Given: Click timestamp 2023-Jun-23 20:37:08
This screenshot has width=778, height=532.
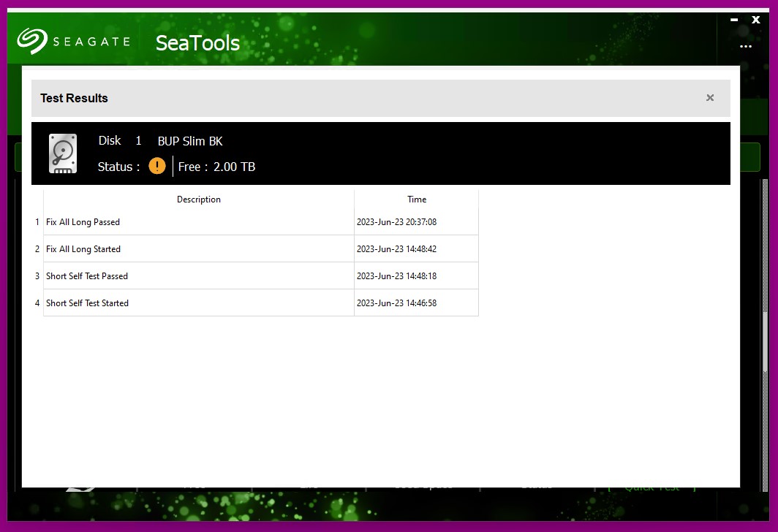Looking at the screenshot, I should [396, 222].
